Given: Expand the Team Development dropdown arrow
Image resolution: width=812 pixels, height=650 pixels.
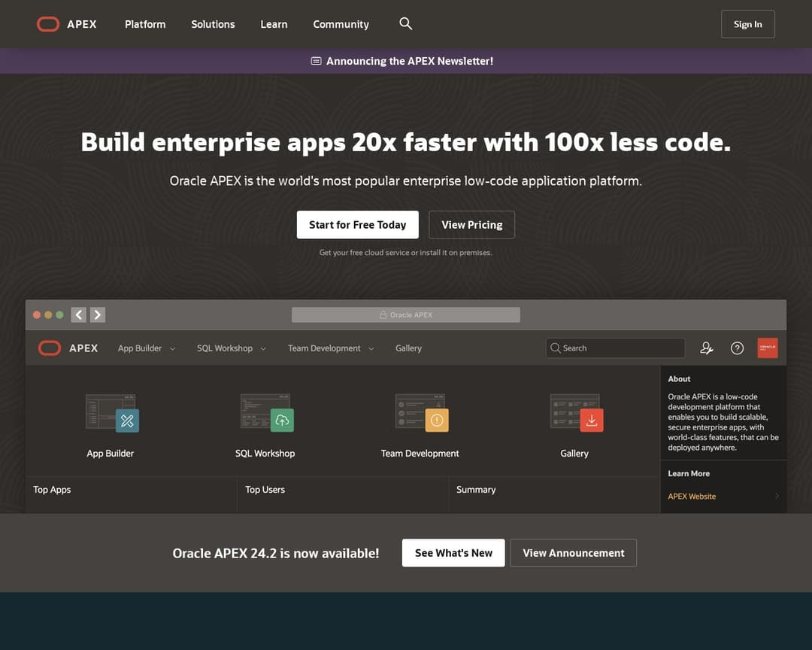Looking at the screenshot, I should 371,349.
